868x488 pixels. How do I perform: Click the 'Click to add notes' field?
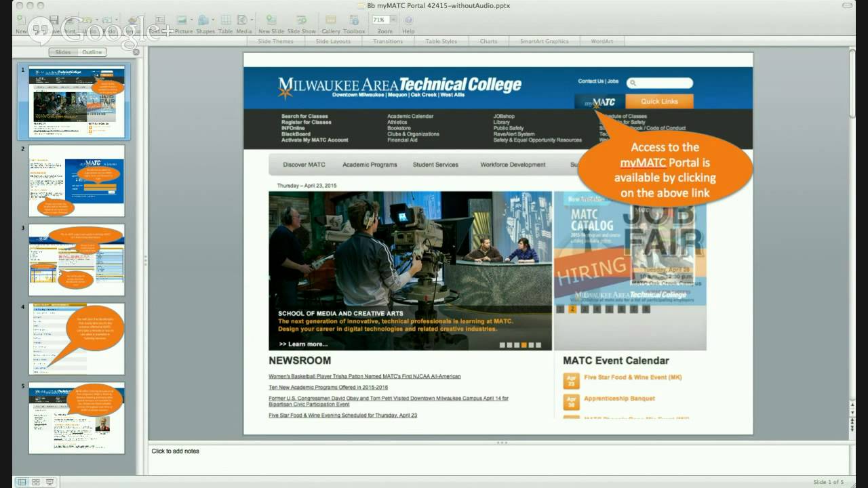[x=498, y=460]
